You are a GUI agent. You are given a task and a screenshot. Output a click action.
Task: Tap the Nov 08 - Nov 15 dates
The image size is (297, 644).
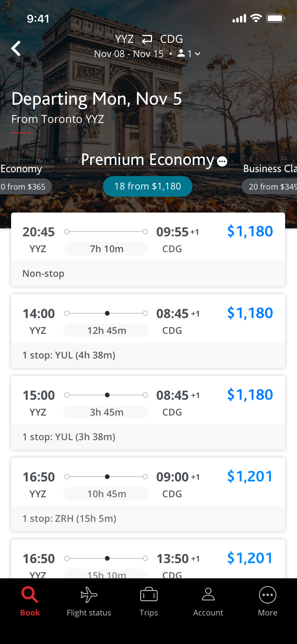(129, 54)
